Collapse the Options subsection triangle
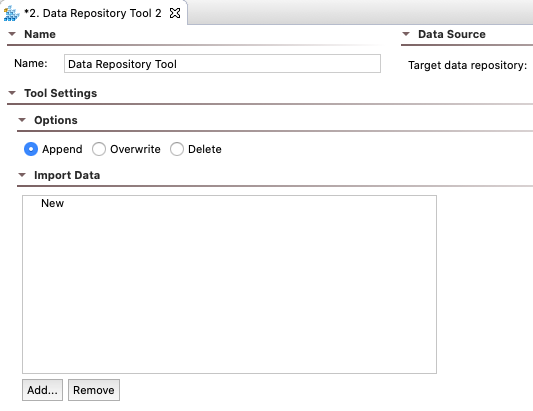This screenshot has height=411, width=533. [x=22, y=120]
